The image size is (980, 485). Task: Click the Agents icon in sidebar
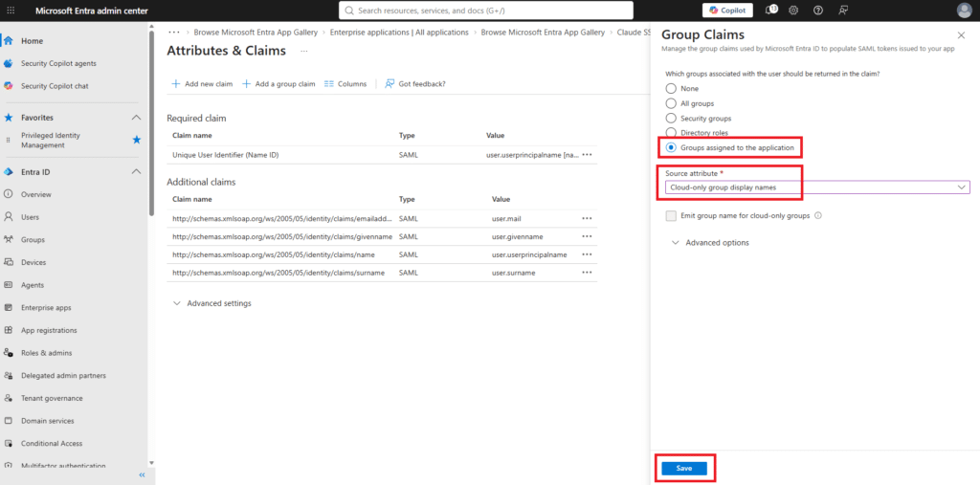(x=9, y=285)
